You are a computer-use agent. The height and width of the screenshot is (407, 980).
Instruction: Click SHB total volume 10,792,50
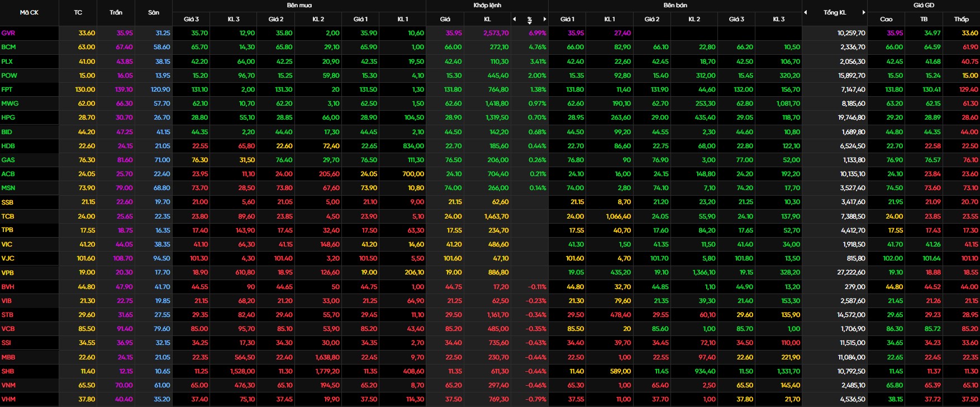[x=851, y=371]
